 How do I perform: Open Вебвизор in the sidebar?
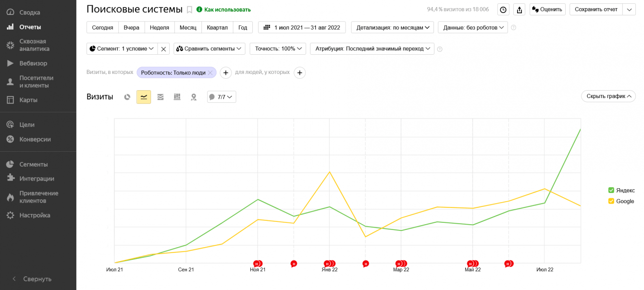coord(33,63)
